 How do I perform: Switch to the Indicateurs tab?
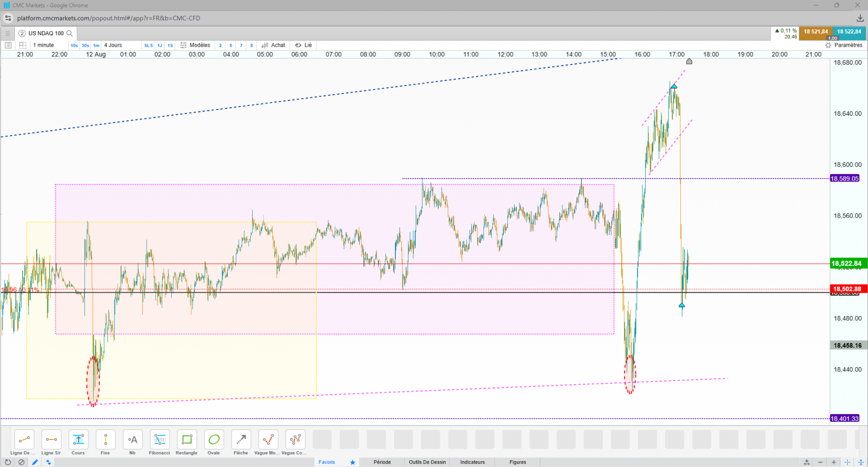(473, 462)
